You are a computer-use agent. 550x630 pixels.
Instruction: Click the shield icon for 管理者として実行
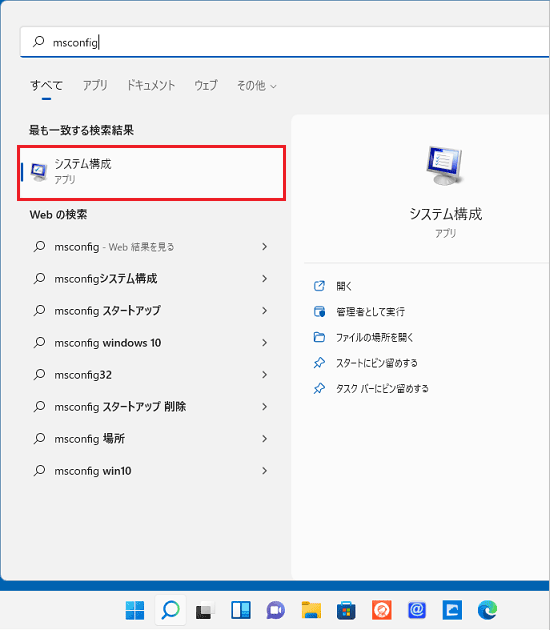319,312
